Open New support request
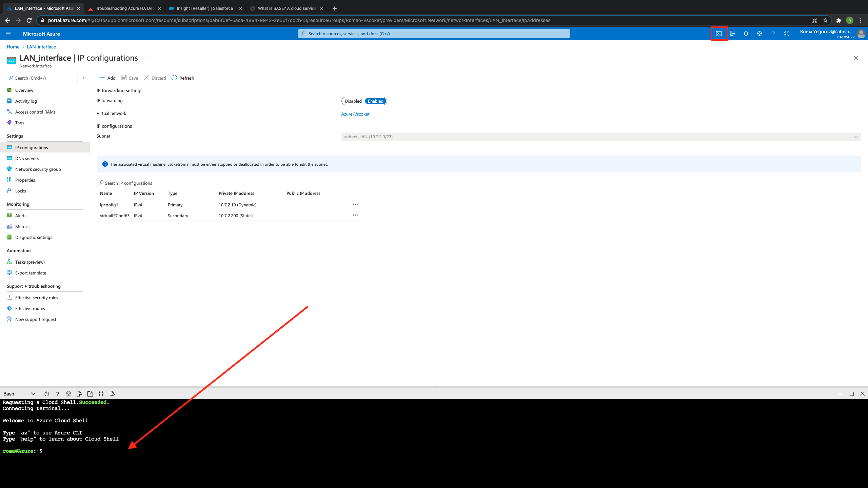This screenshot has width=868, height=488. [x=36, y=319]
